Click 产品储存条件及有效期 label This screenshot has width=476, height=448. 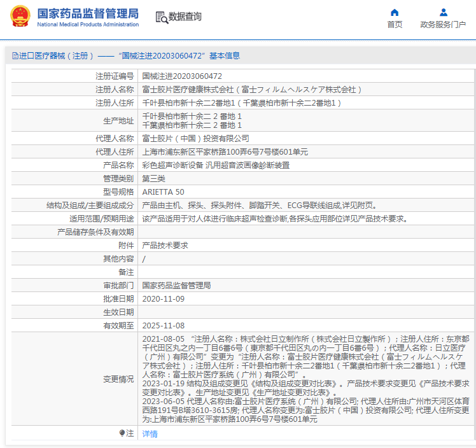click(x=95, y=232)
